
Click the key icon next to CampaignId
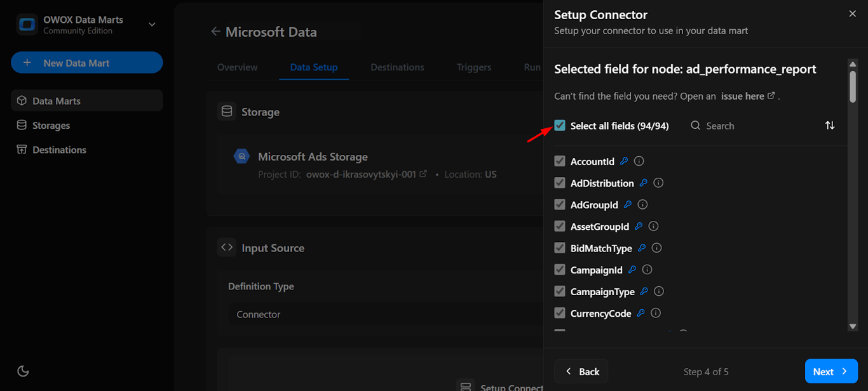coord(632,270)
